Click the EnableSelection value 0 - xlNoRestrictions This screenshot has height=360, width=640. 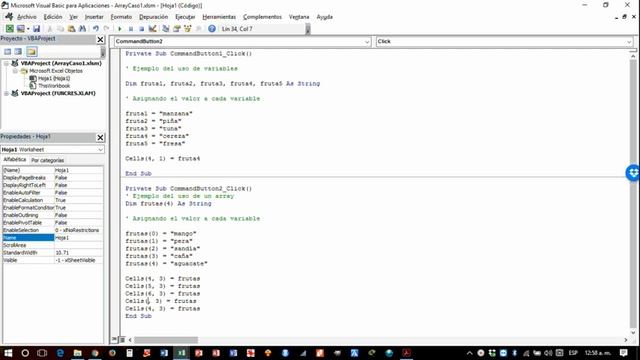pos(78,230)
